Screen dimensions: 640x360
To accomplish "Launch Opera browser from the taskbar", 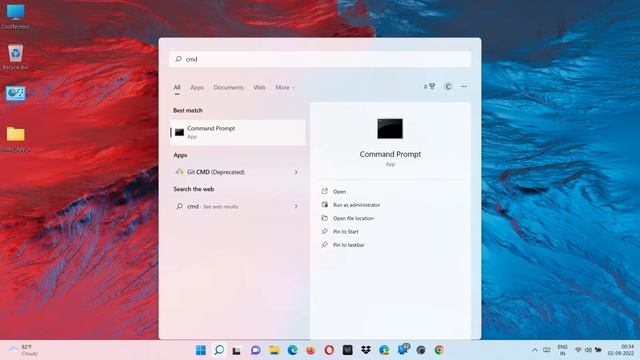I will coord(329,350).
